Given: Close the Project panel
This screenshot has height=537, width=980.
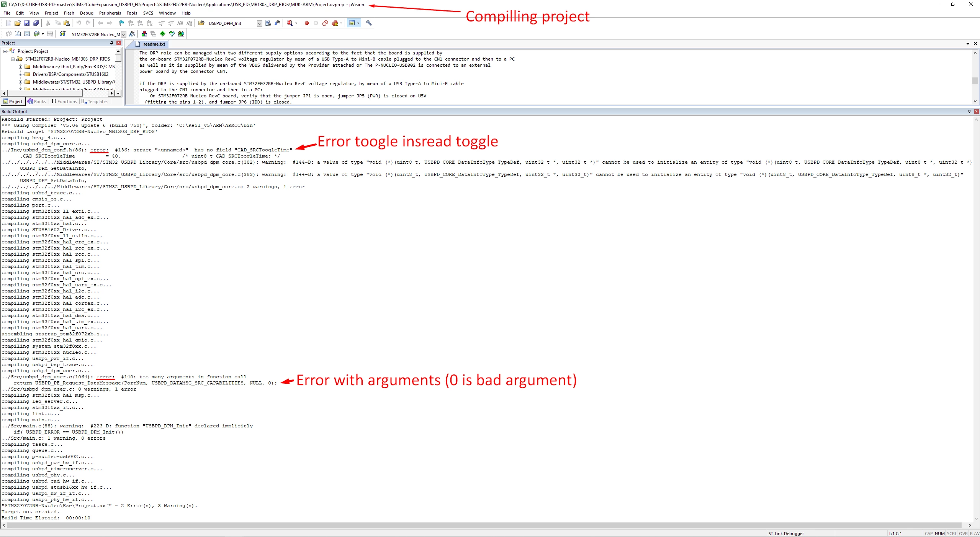Looking at the screenshot, I should click(x=119, y=43).
